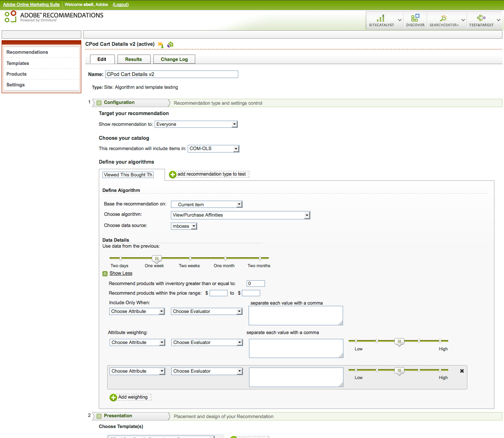The width and height of the screenshot is (504, 438).
Task: Click the first attribute weighting slider handle
Action: (x=399, y=342)
